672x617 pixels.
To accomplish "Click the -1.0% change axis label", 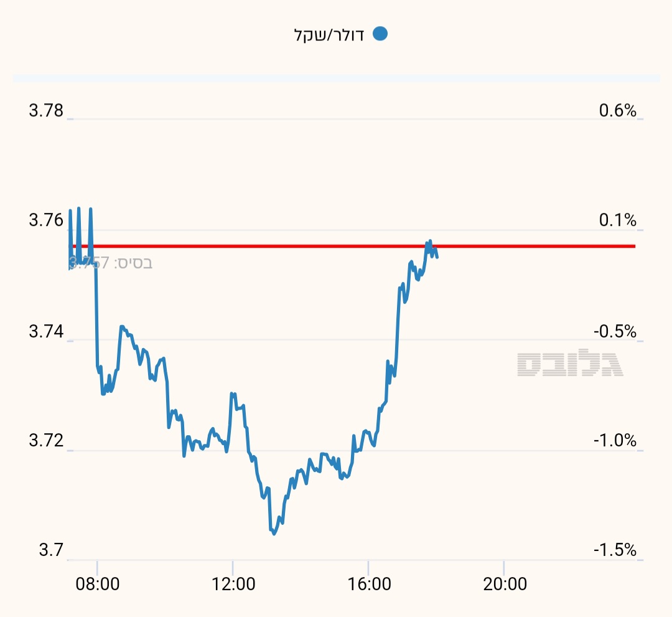I will click(x=615, y=441).
